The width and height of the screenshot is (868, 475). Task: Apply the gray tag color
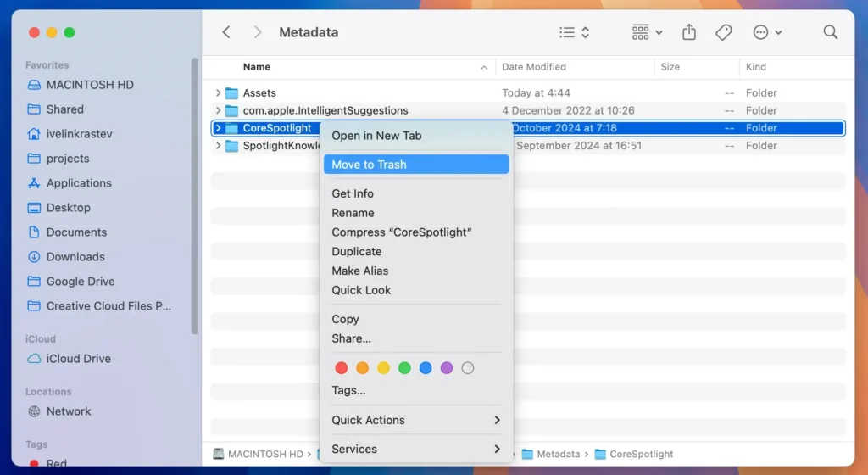pos(468,368)
